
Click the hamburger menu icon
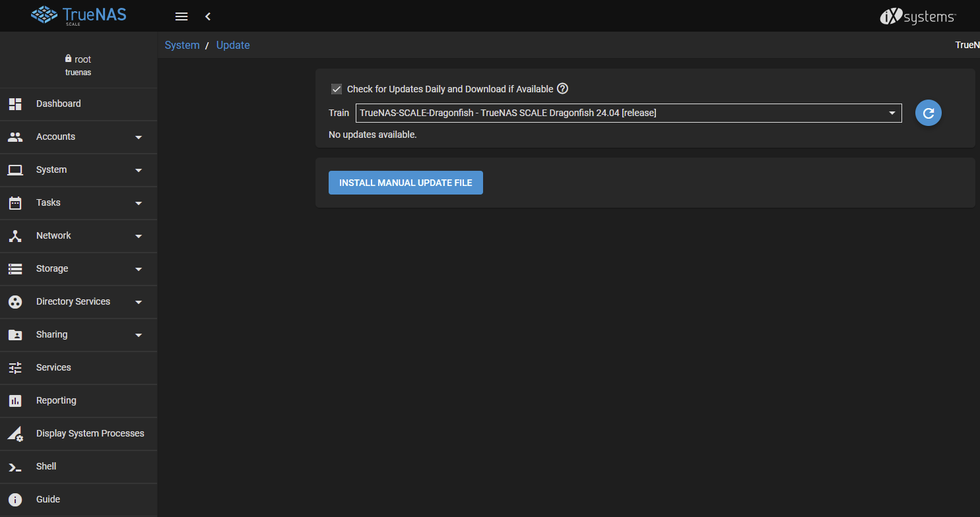coord(181,16)
